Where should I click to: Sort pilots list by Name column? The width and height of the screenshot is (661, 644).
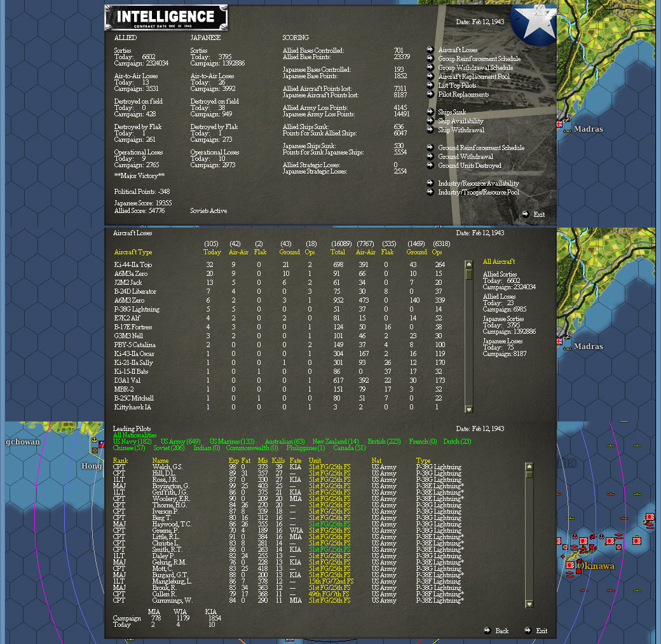coord(160,460)
